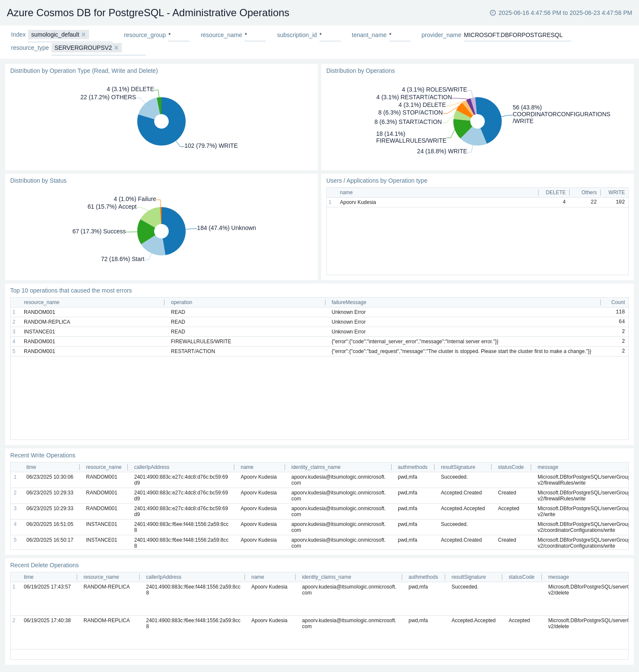Screen dimensions: 639x672
Task: Click the 61 (15.7%) Accept label
Action: point(112,207)
